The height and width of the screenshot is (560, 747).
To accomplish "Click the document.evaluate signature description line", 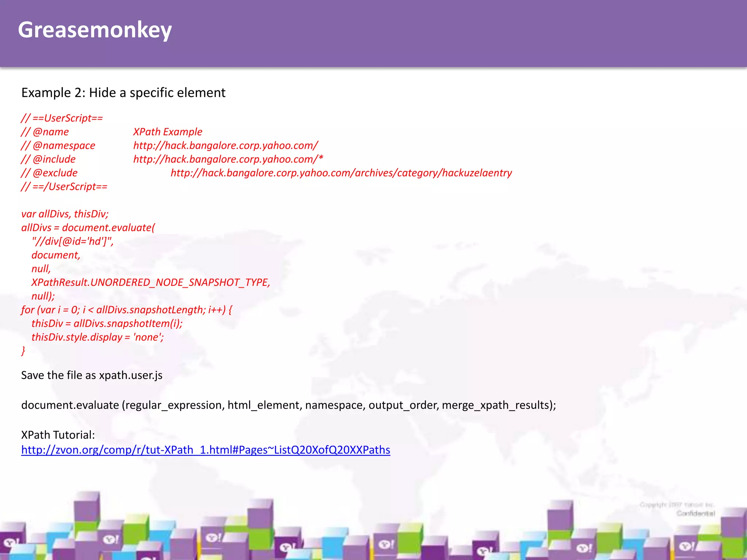I will [x=289, y=405].
